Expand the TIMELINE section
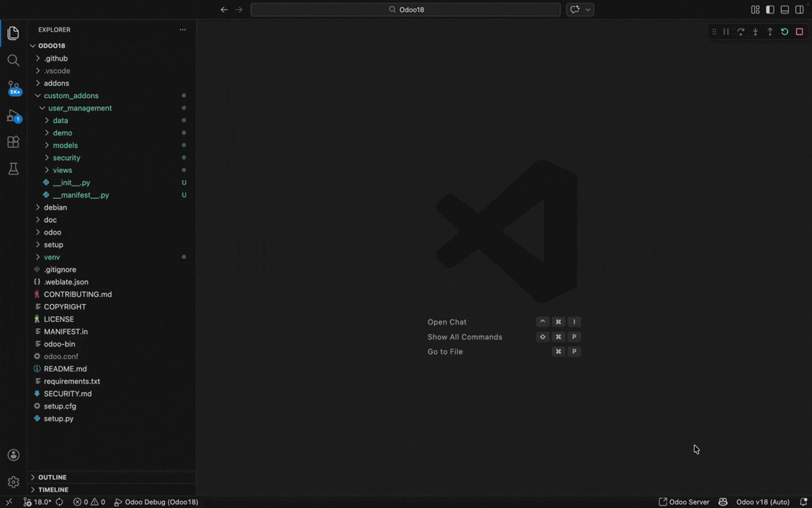Viewport: 812px width, 508px height. click(111, 490)
